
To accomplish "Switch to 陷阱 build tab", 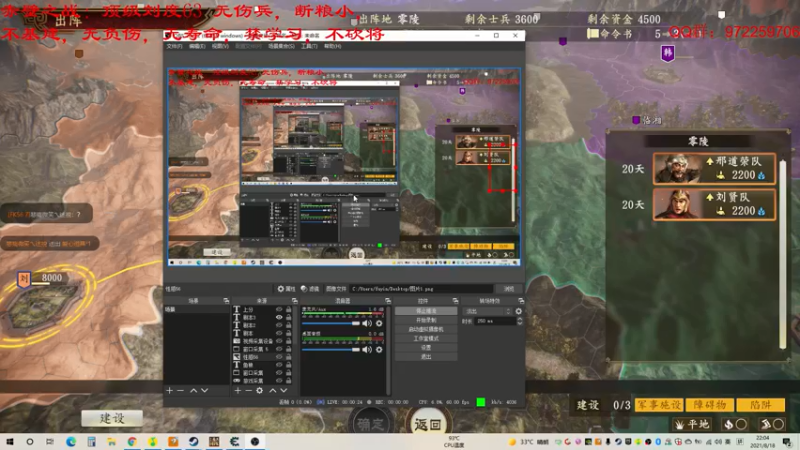I will pos(760,405).
